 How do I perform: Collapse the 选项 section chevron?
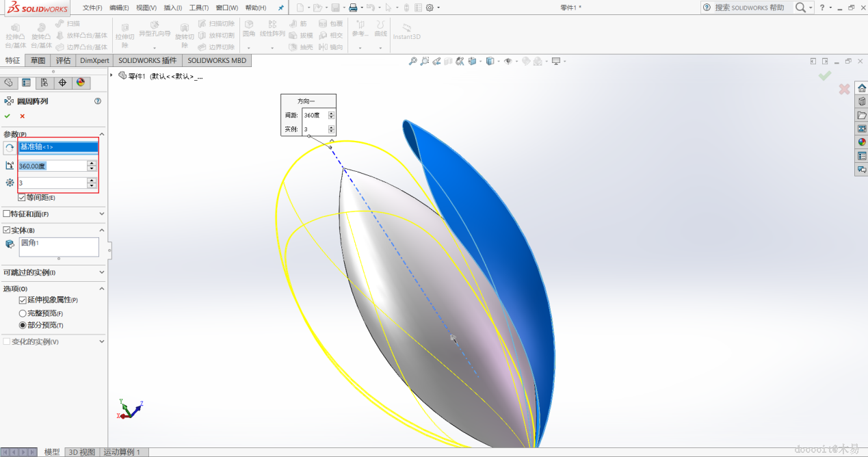(x=102, y=289)
